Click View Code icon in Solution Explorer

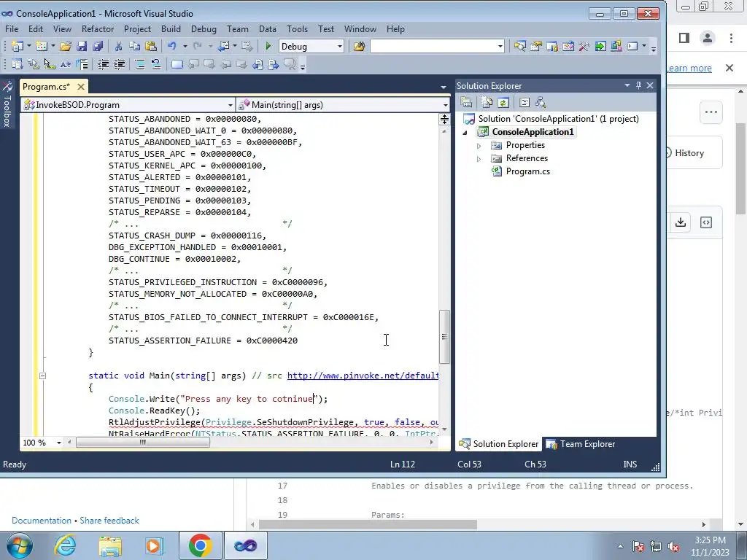click(524, 102)
